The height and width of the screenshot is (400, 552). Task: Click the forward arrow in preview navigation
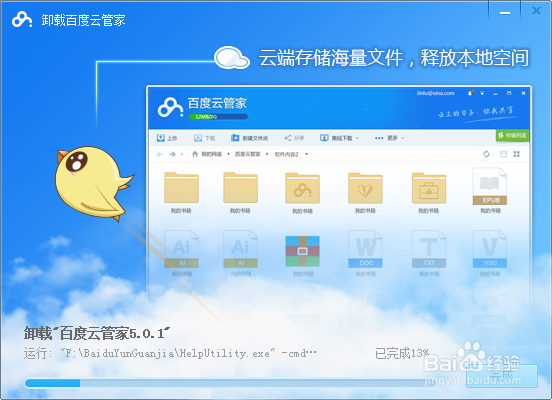(172, 154)
